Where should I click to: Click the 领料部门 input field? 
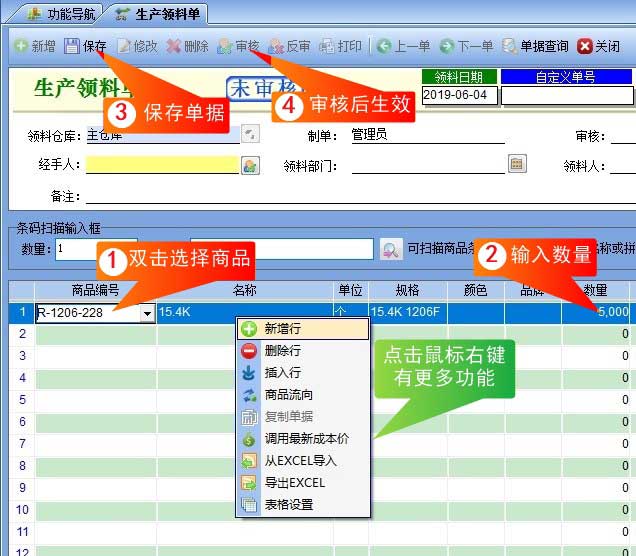tap(428, 165)
